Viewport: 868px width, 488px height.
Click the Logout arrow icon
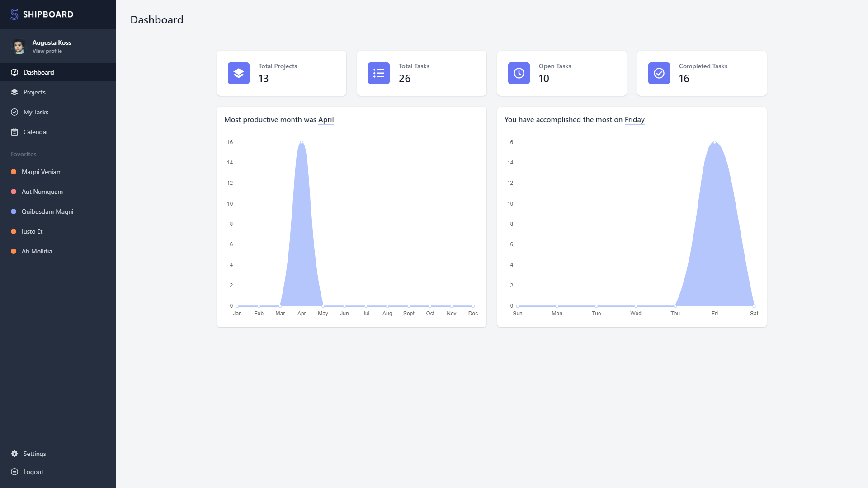[x=14, y=472]
